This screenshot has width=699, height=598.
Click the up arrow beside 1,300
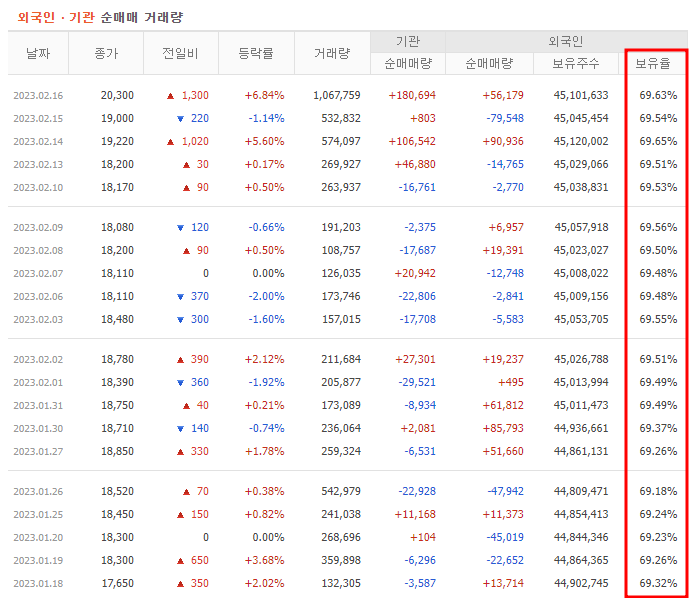170,96
